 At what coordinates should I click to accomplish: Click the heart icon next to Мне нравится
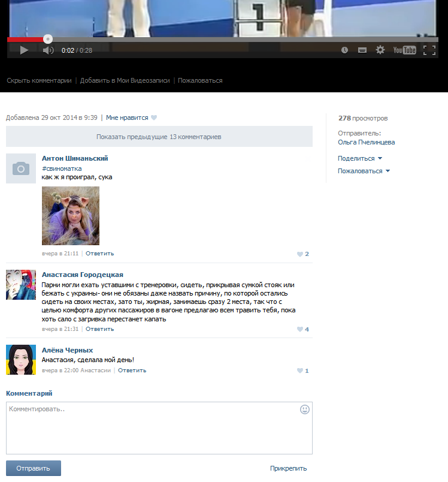click(x=154, y=118)
